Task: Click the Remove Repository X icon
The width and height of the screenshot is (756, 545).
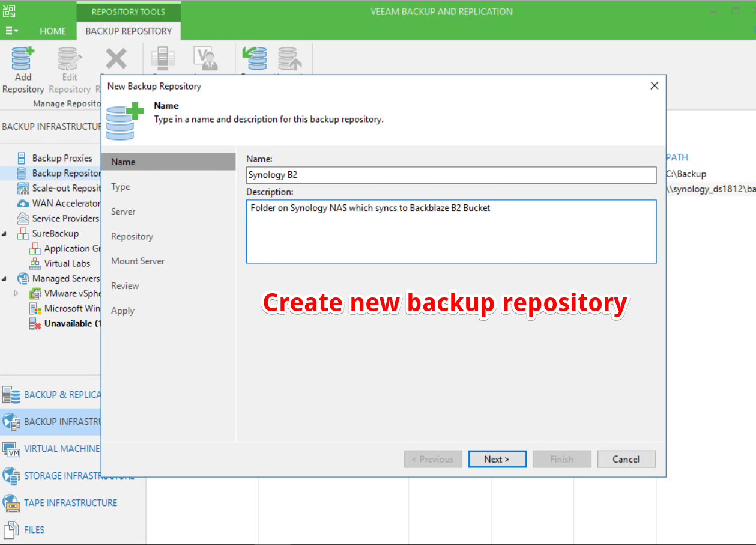Action: point(116,59)
